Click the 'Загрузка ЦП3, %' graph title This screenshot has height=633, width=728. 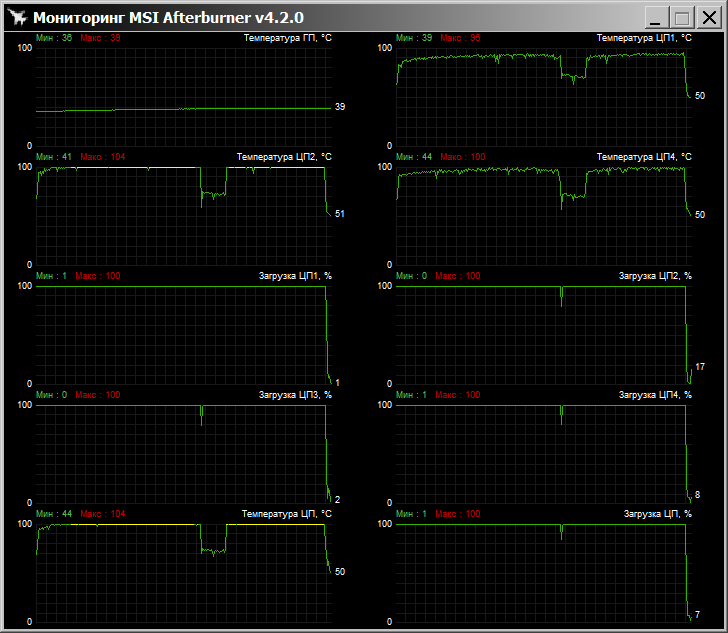[295, 395]
